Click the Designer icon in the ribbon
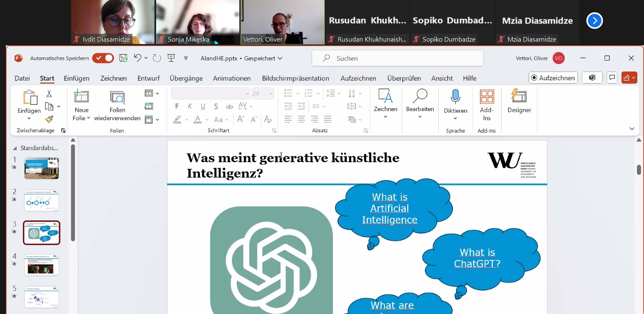Screen dimensions: 644x314 pyautogui.click(x=519, y=96)
